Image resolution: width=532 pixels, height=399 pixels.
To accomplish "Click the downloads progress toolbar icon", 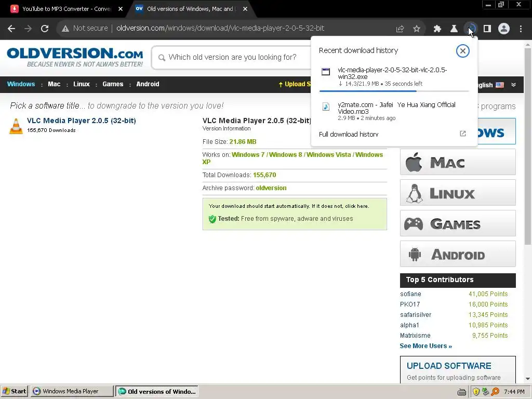I will [x=471, y=29].
